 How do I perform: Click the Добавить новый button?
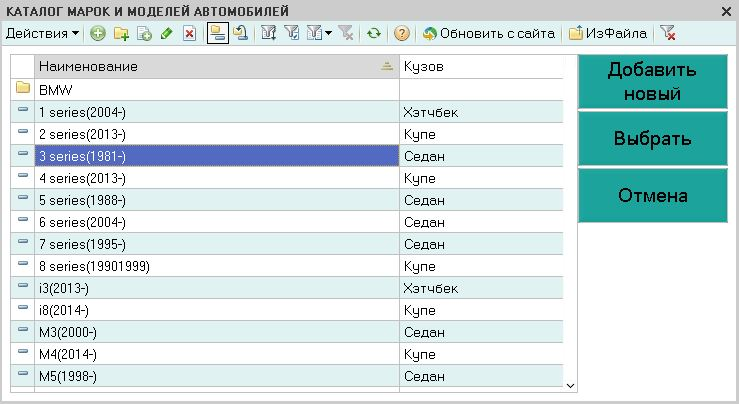pyautogui.click(x=653, y=82)
